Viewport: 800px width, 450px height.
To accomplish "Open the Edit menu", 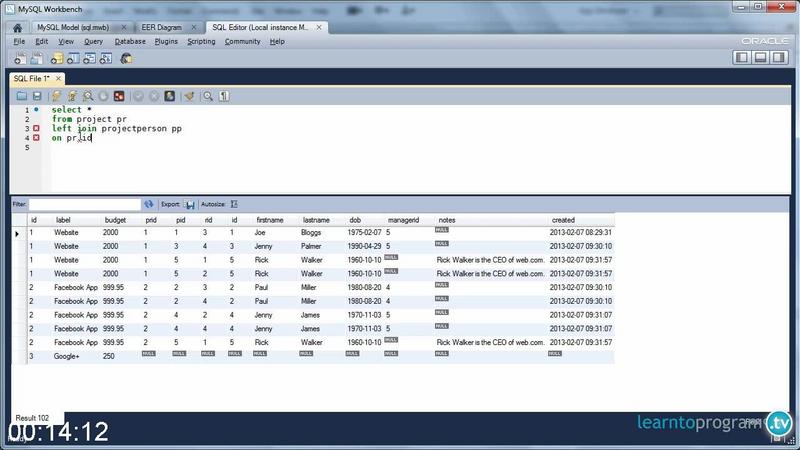I will coord(41,41).
